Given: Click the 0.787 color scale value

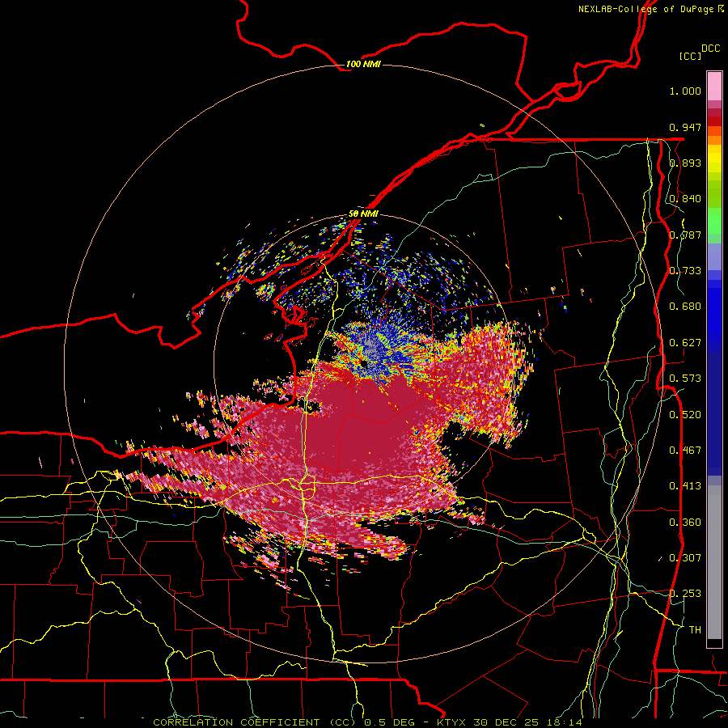Looking at the screenshot, I should coord(685,235).
